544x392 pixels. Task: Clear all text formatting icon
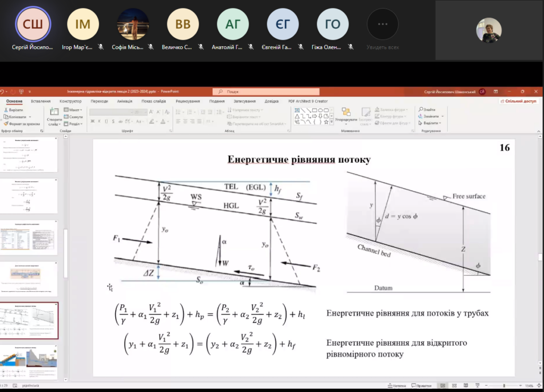pos(167,112)
